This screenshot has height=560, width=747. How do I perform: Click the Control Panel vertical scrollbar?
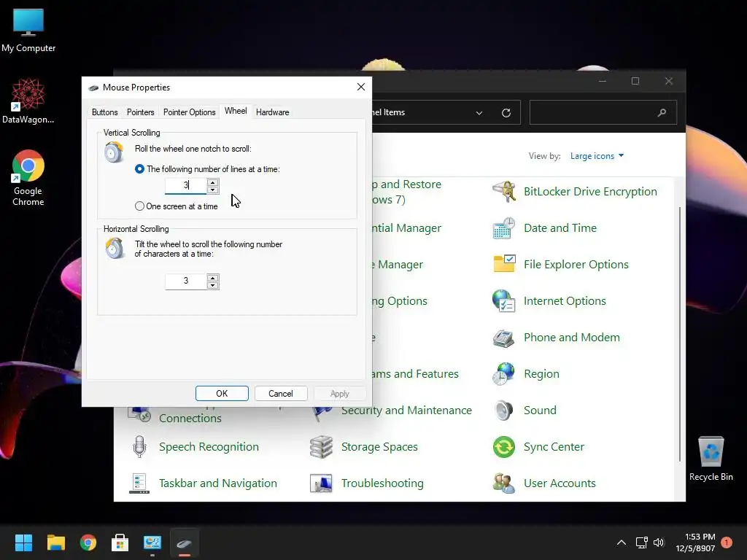tap(679, 334)
